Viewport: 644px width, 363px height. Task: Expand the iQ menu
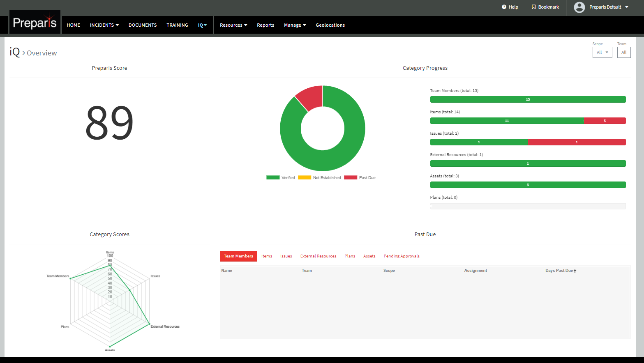pos(202,25)
